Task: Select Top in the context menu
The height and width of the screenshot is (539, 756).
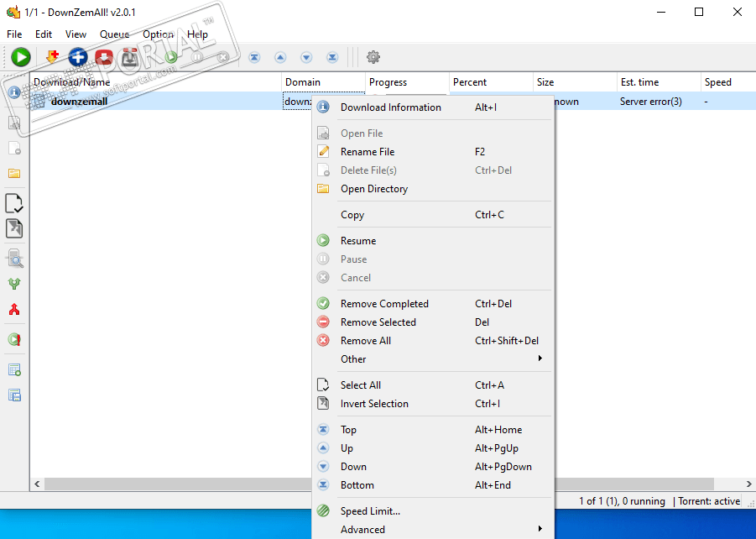Action: 433,430
